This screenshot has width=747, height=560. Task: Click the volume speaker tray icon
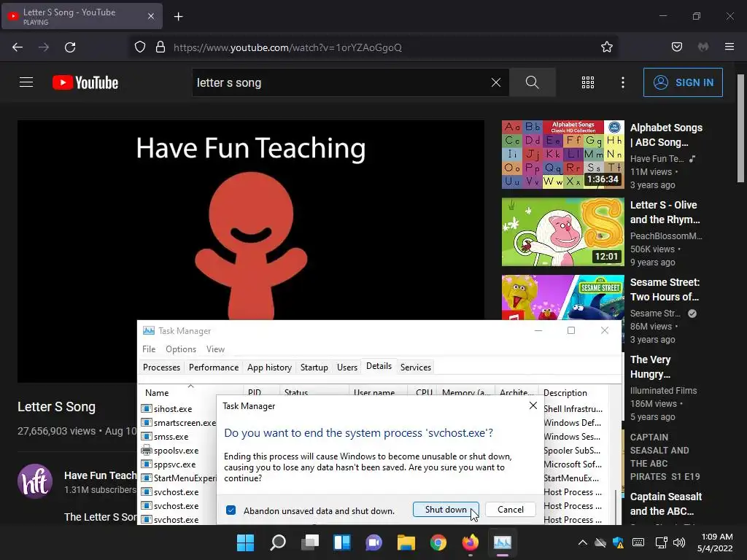[x=679, y=542]
